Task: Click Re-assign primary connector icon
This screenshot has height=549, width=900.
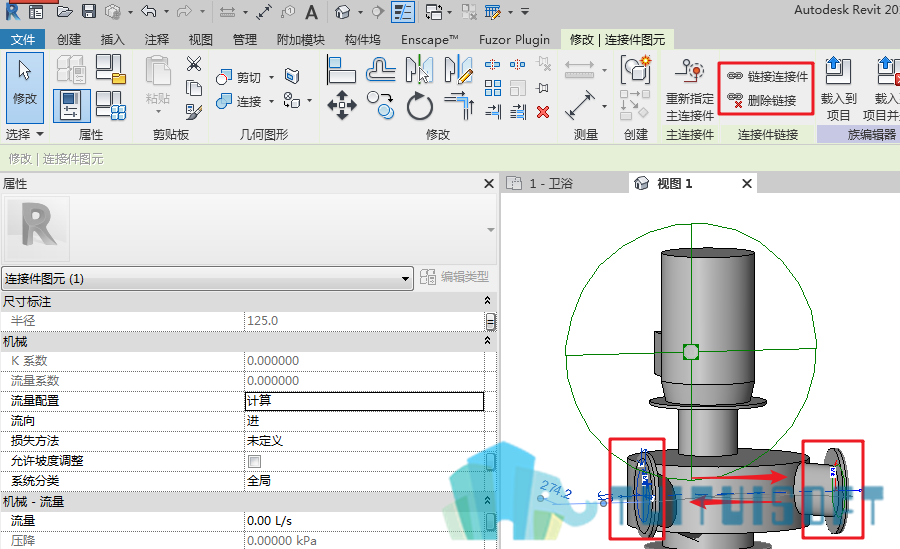Action: [x=690, y=89]
